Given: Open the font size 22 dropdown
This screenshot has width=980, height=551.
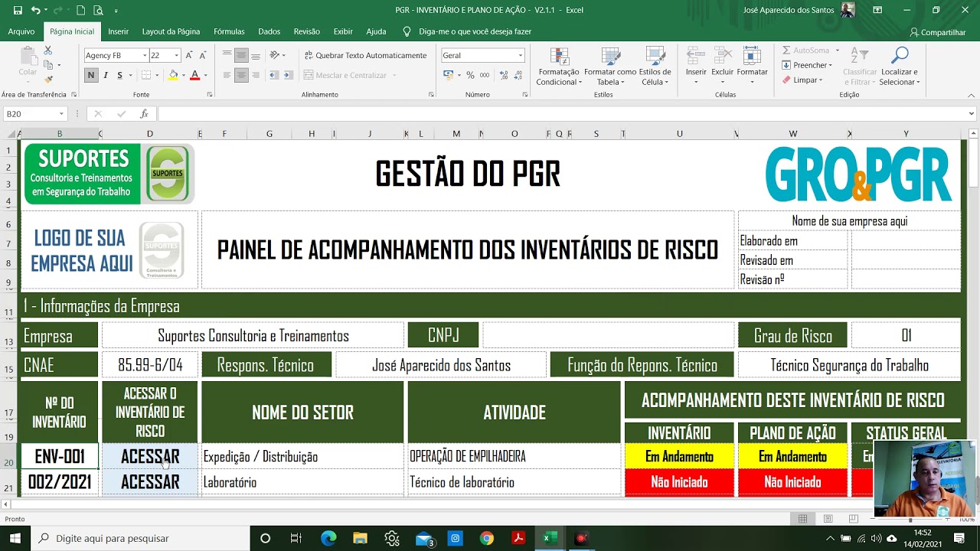Looking at the screenshot, I should pos(177,55).
